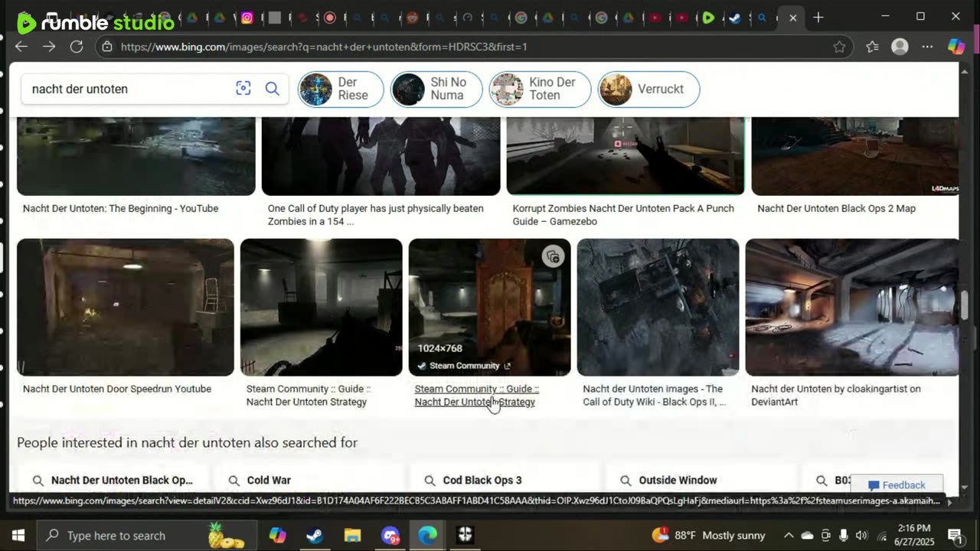Open the weather widget showing 88°F
980x551 pixels.
point(708,536)
